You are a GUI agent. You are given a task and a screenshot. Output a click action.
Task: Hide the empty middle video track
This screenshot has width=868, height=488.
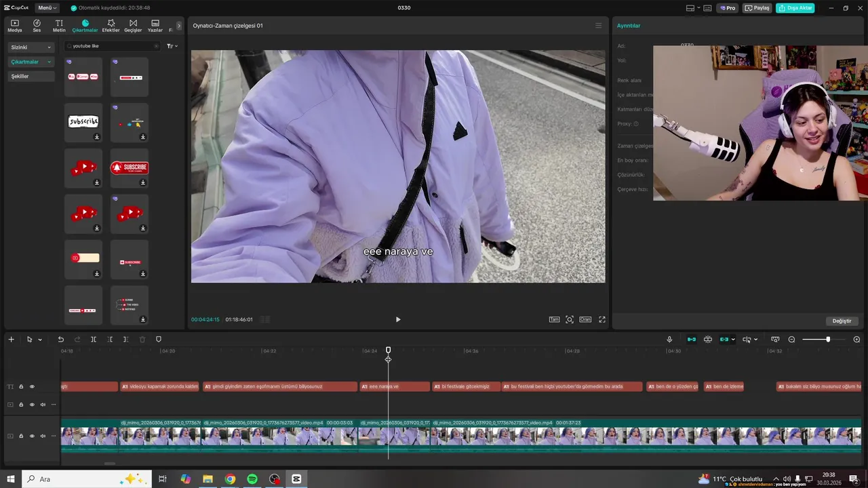coord(32,405)
